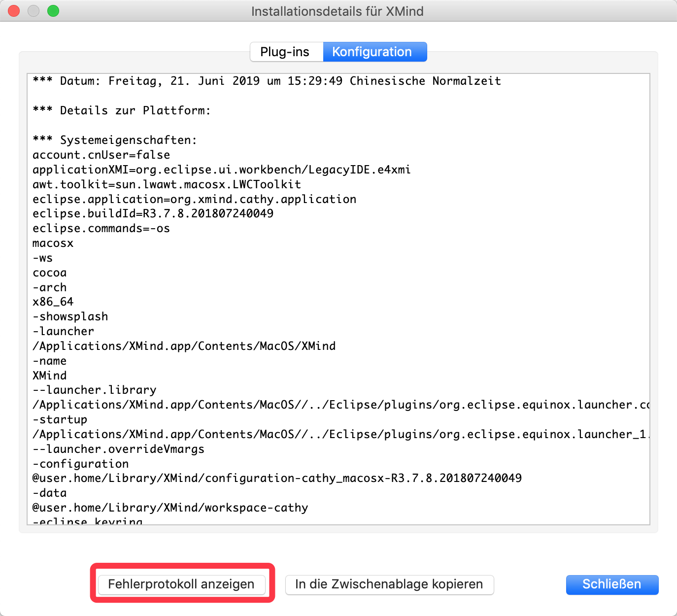Click the applicationXMI LegacyIDE.e4xmi line

point(222,170)
